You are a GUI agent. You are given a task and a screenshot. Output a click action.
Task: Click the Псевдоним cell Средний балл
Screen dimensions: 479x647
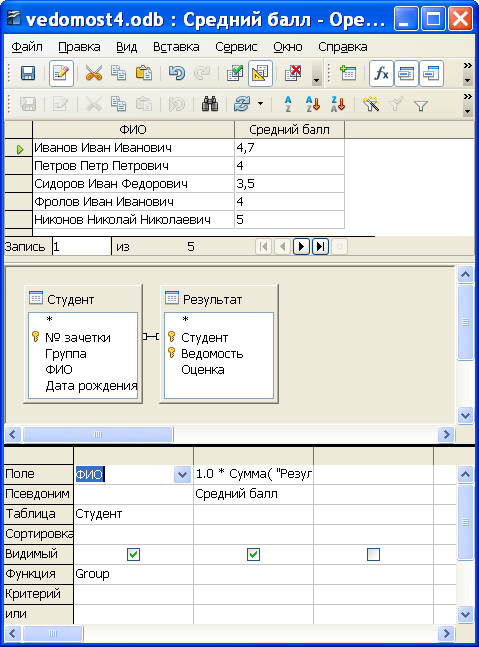253,494
